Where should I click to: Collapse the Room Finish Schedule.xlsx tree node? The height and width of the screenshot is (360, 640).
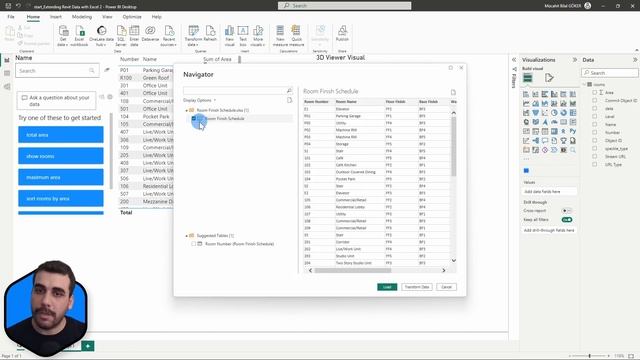pyautogui.click(x=187, y=110)
